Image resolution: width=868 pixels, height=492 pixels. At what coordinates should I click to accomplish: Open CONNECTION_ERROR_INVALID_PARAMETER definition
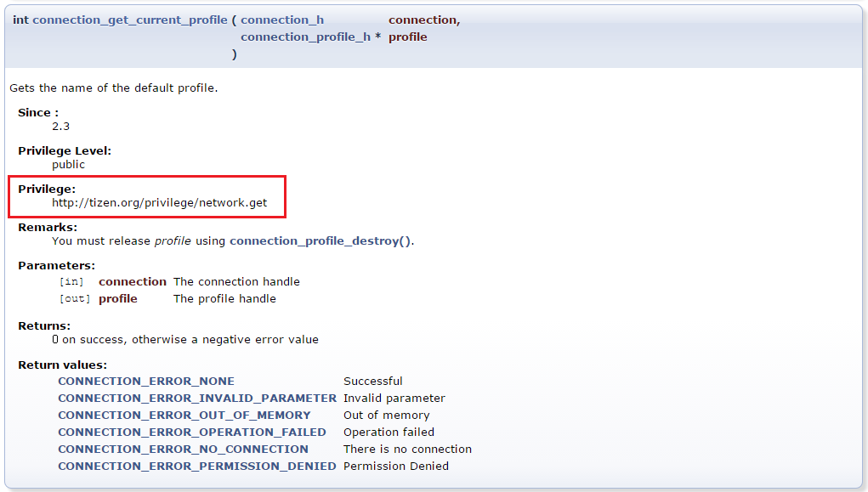pyautogui.click(x=196, y=398)
